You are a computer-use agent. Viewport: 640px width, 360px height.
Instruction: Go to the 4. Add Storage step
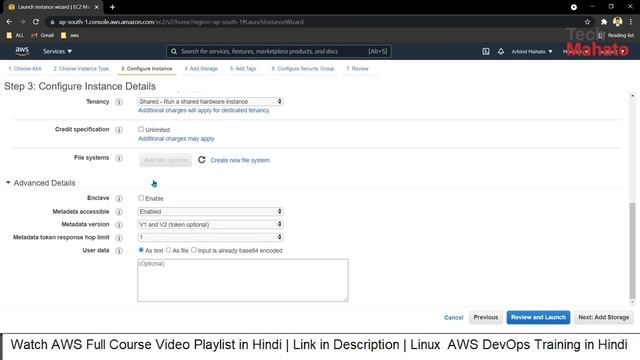(201, 69)
